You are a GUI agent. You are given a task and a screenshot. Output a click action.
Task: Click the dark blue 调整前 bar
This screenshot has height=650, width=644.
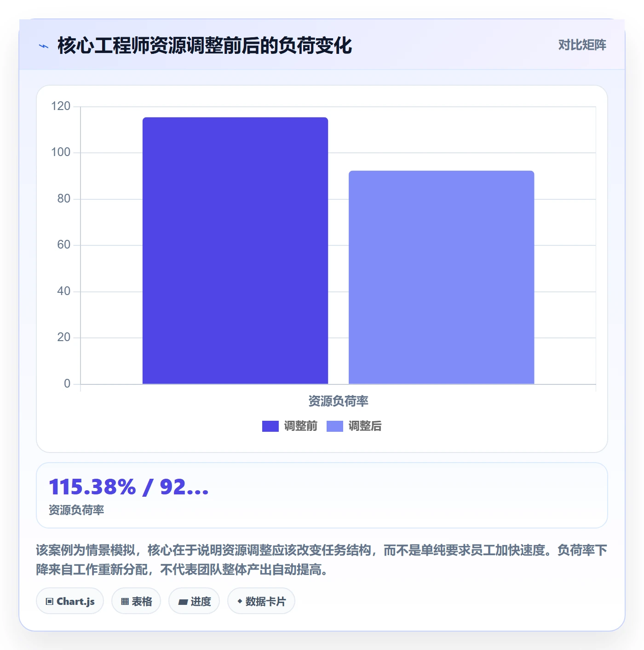click(235, 250)
